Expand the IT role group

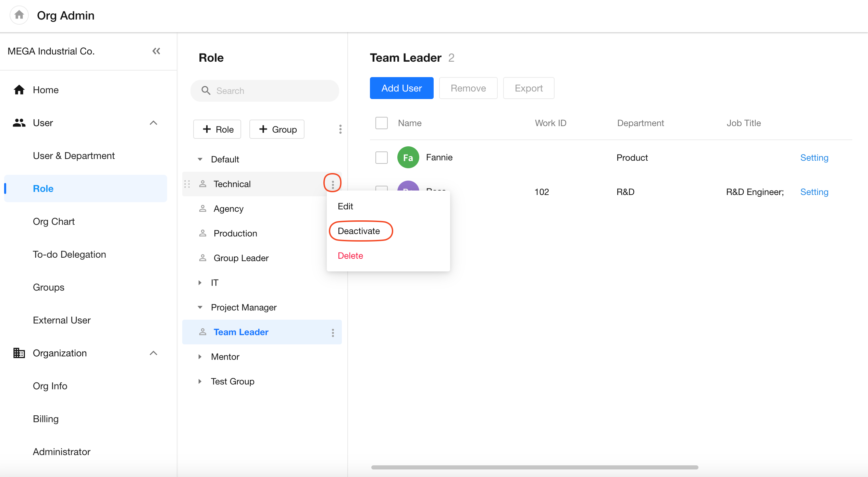200,283
